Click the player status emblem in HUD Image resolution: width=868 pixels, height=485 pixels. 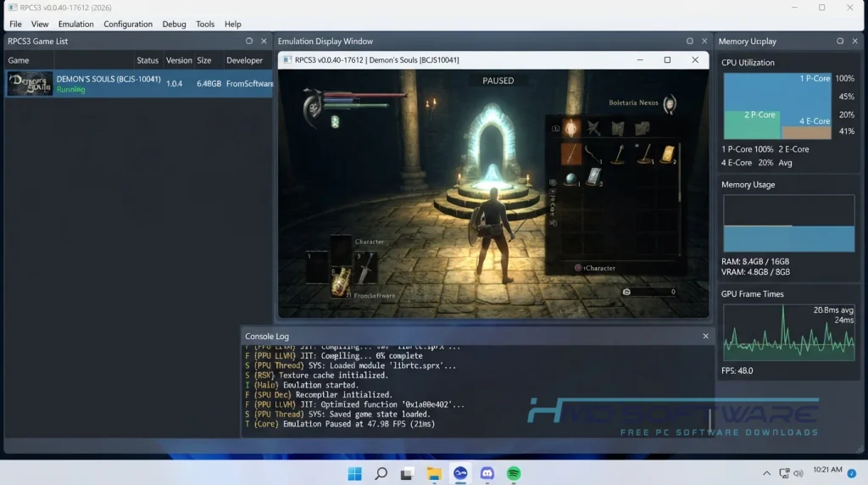pyautogui.click(x=312, y=108)
